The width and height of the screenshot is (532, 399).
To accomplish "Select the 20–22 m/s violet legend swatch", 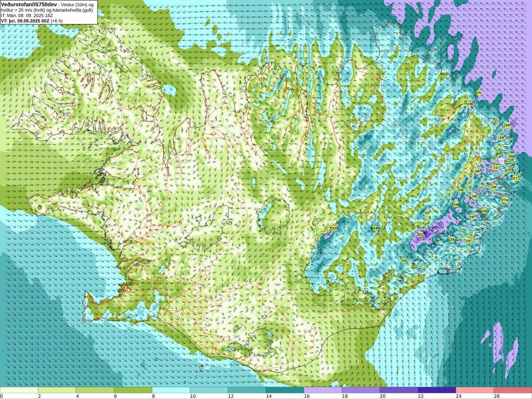I will click(399, 390).
